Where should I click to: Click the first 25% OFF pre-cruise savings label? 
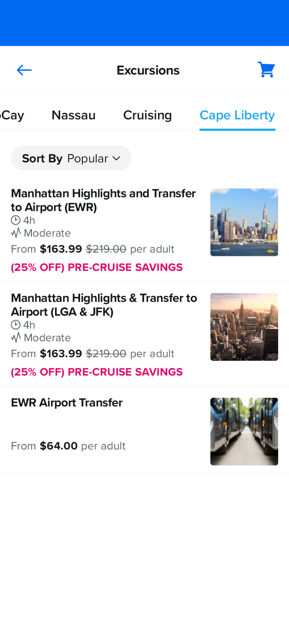click(97, 267)
